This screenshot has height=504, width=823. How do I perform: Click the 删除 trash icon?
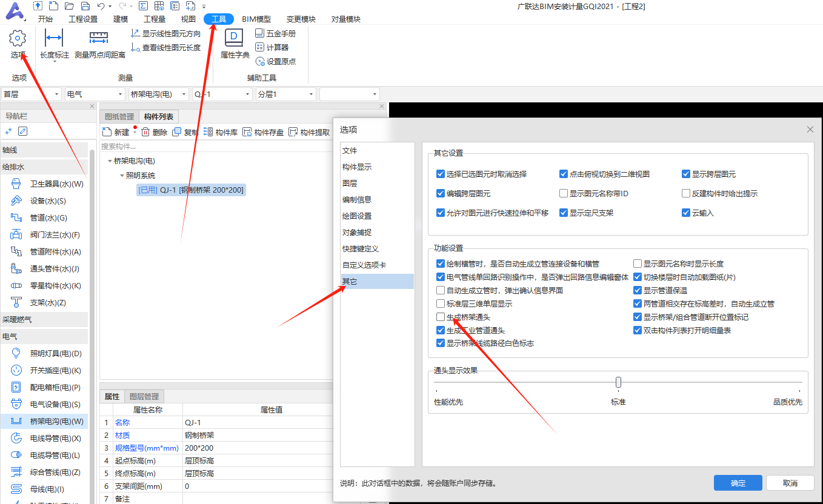145,132
